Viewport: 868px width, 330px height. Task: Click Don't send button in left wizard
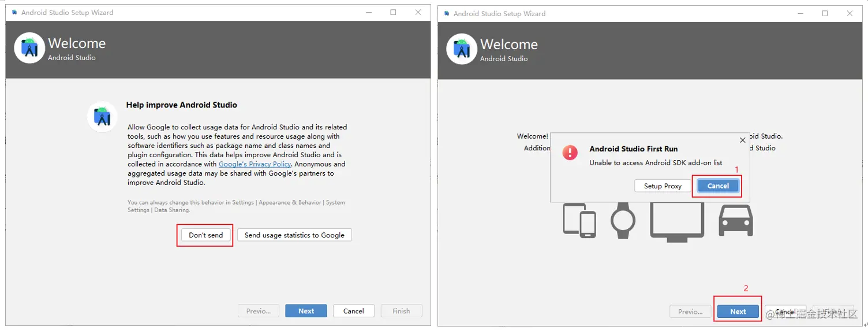(x=205, y=235)
